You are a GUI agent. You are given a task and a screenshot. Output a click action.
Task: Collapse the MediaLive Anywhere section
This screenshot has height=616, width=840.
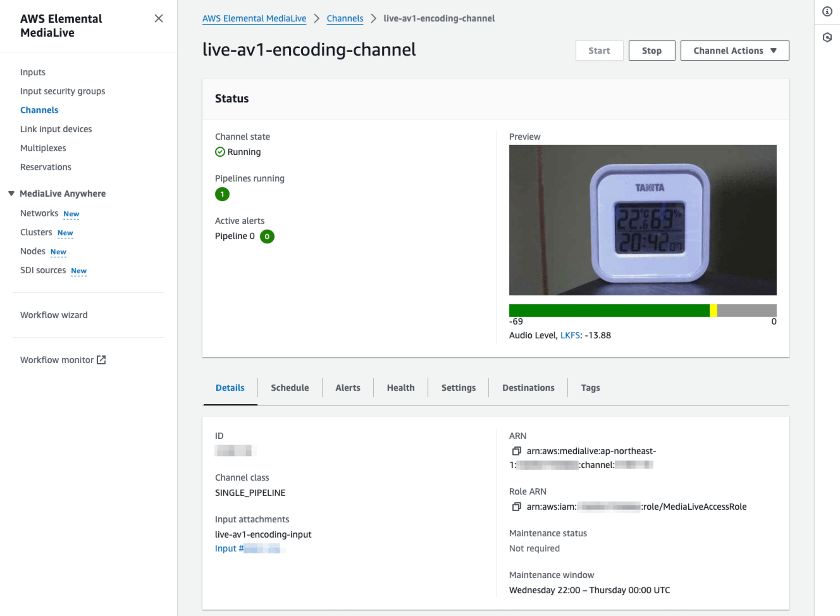(x=11, y=194)
